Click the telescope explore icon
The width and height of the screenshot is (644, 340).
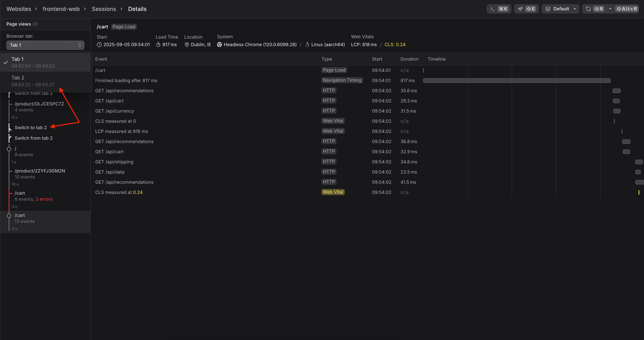click(520, 9)
